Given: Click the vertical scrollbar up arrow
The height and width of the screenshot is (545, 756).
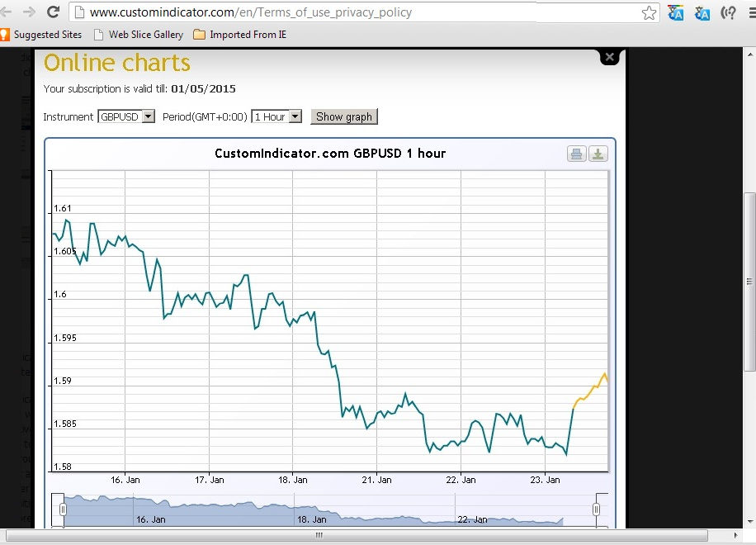Looking at the screenshot, I should coord(750,54).
